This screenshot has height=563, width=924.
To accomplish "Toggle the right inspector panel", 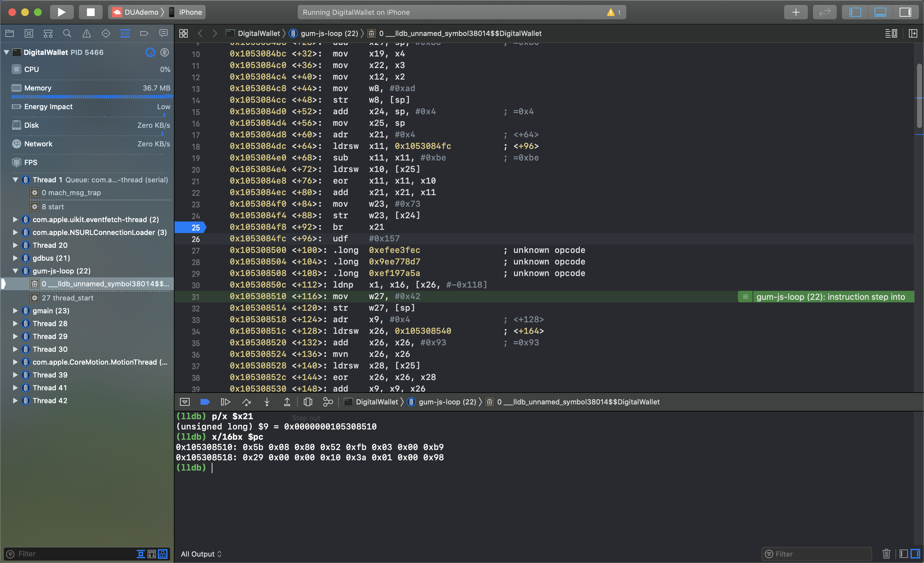I will (905, 12).
